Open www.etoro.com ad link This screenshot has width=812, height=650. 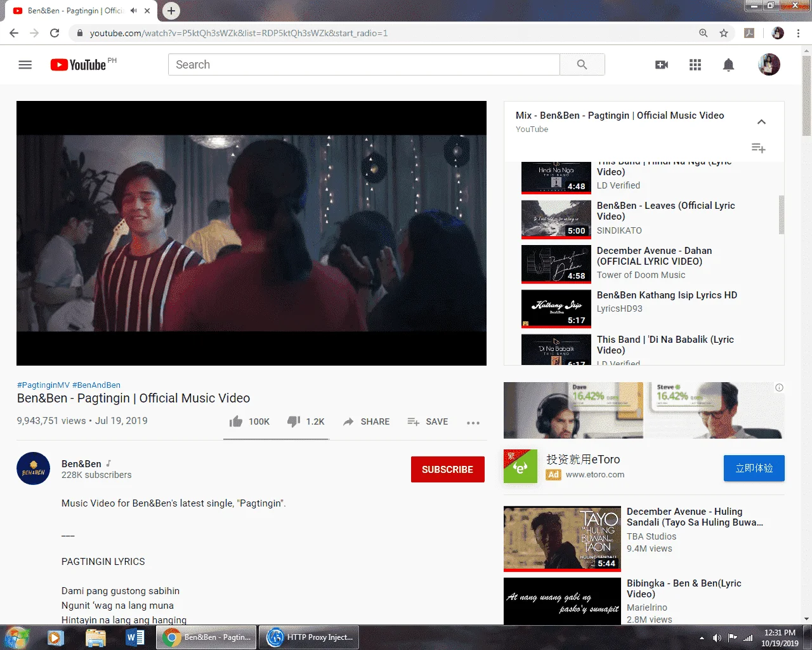[595, 474]
